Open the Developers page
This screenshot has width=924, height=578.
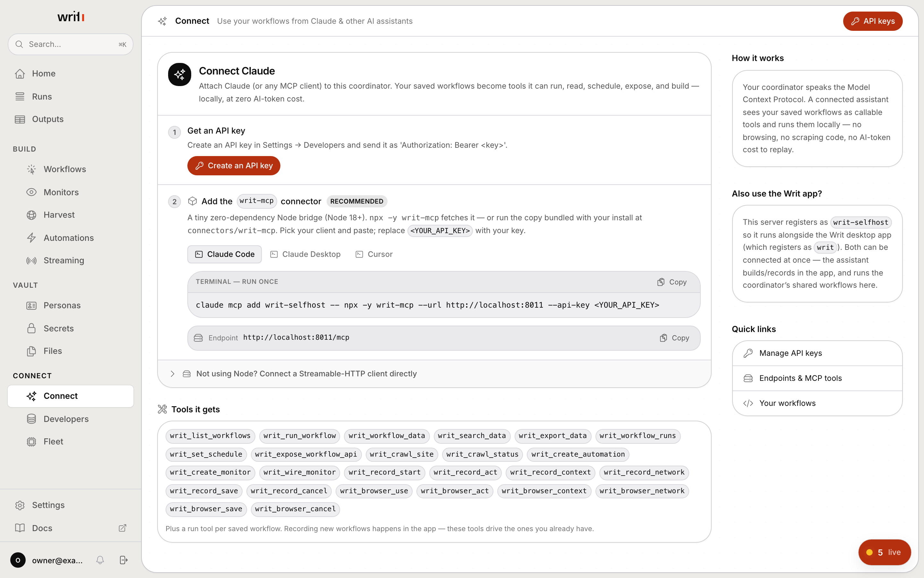tap(71, 419)
